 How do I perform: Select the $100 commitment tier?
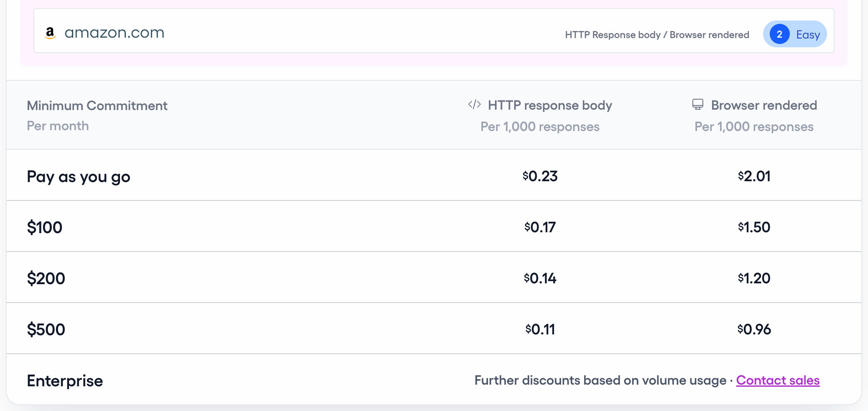coord(45,227)
